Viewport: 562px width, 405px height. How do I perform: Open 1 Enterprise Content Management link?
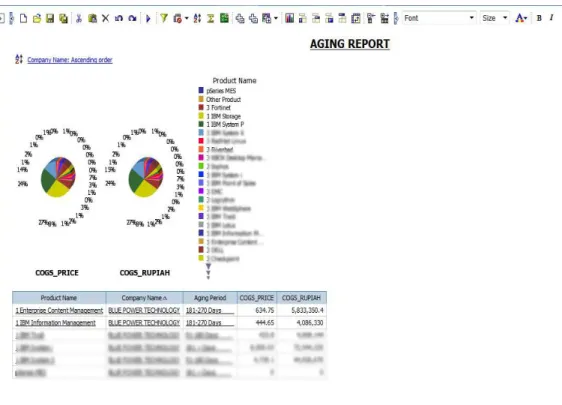tap(59, 310)
